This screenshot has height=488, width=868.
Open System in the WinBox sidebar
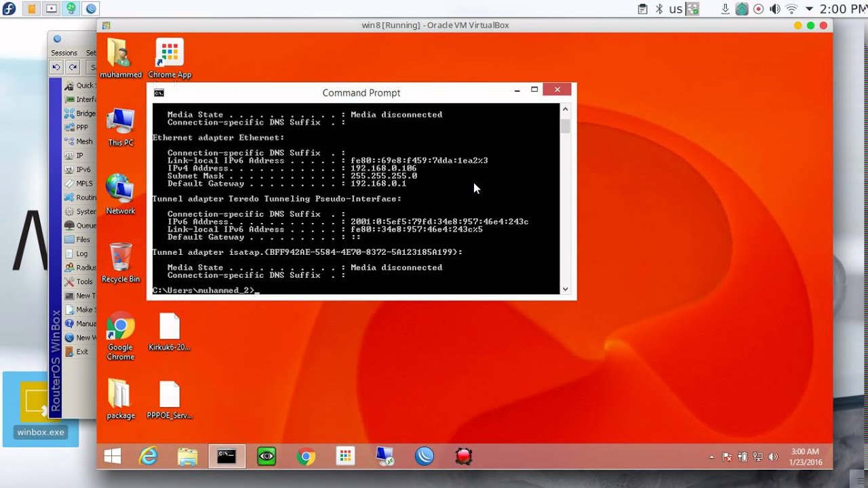point(80,211)
